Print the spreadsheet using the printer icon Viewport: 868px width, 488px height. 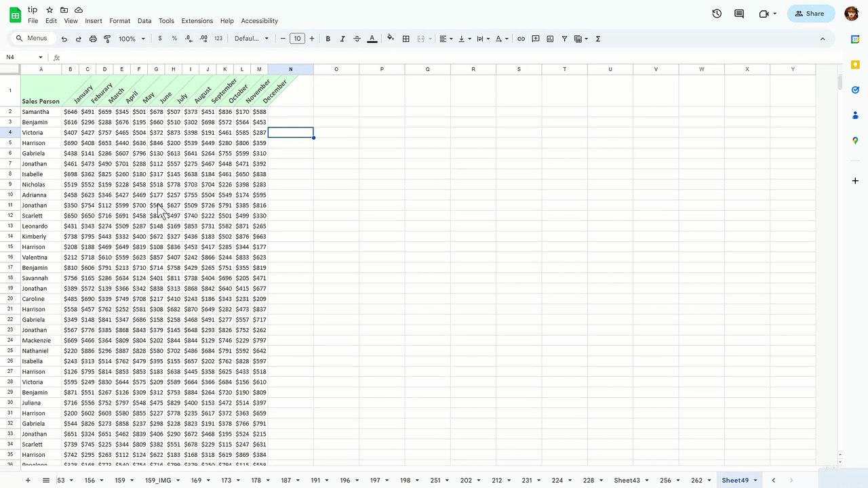93,39
